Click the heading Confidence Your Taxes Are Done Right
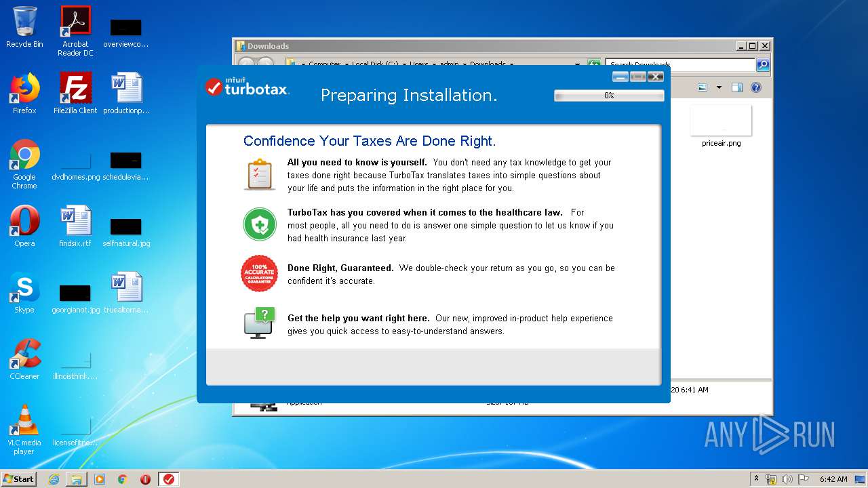The image size is (868, 488). pyautogui.click(x=370, y=141)
